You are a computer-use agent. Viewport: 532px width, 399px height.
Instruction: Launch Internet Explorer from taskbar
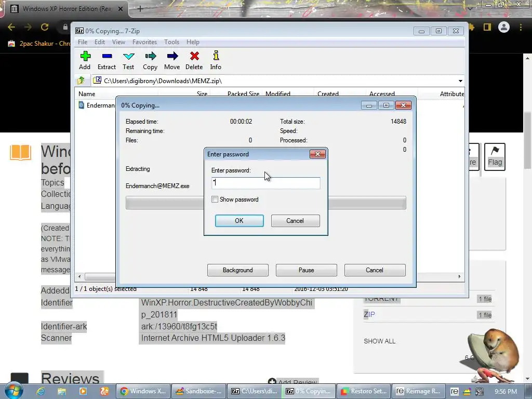coord(41,391)
